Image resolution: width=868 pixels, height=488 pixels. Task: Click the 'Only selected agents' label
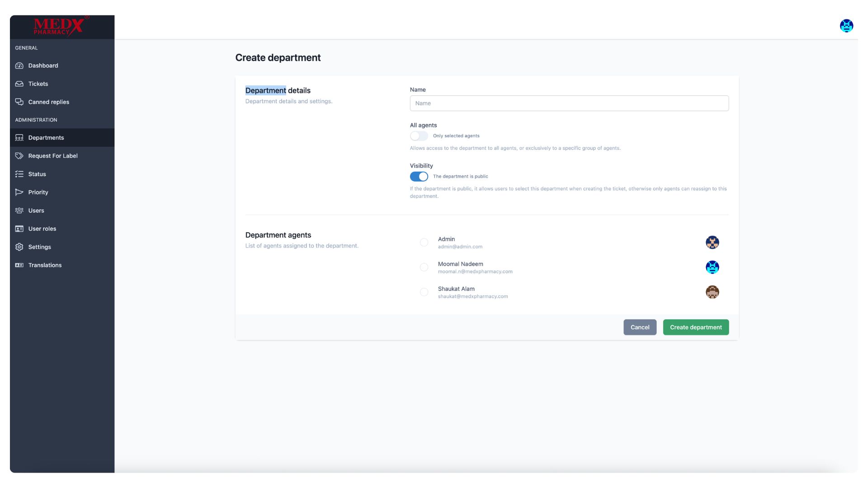[x=456, y=136]
